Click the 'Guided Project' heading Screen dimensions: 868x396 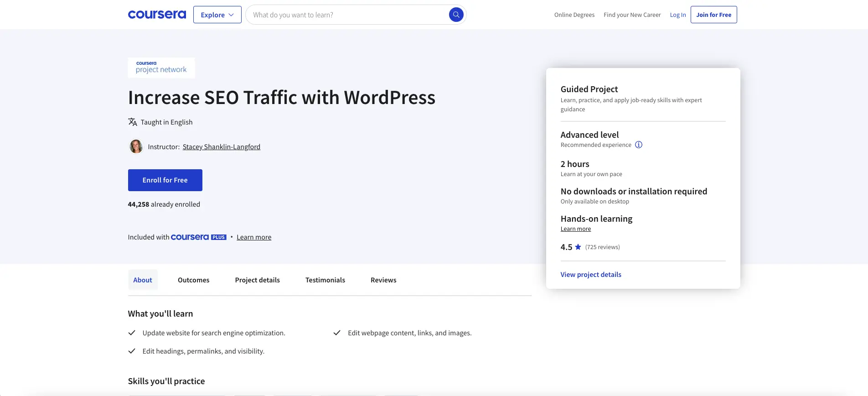click(589, 89)
